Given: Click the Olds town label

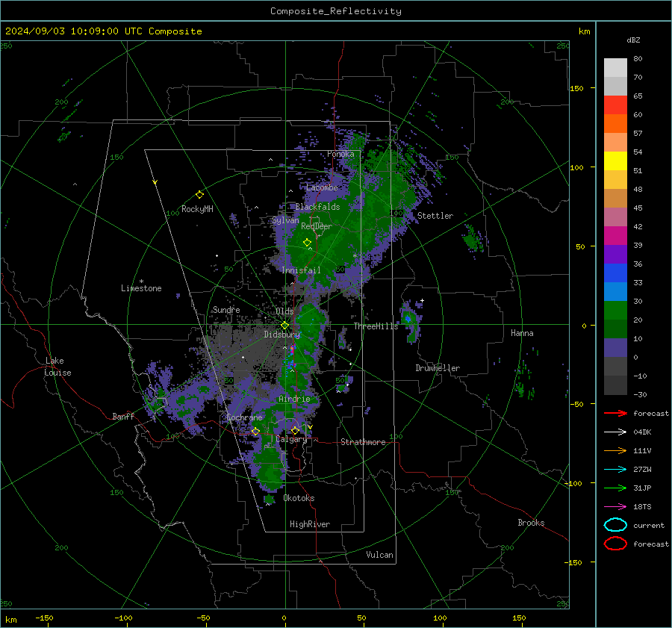Looking at the screenshot, I should click(x=284, y=311).
